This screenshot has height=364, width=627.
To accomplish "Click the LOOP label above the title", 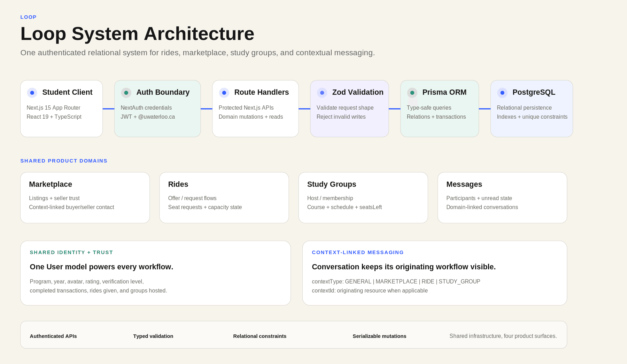I will tap(29, 17).
